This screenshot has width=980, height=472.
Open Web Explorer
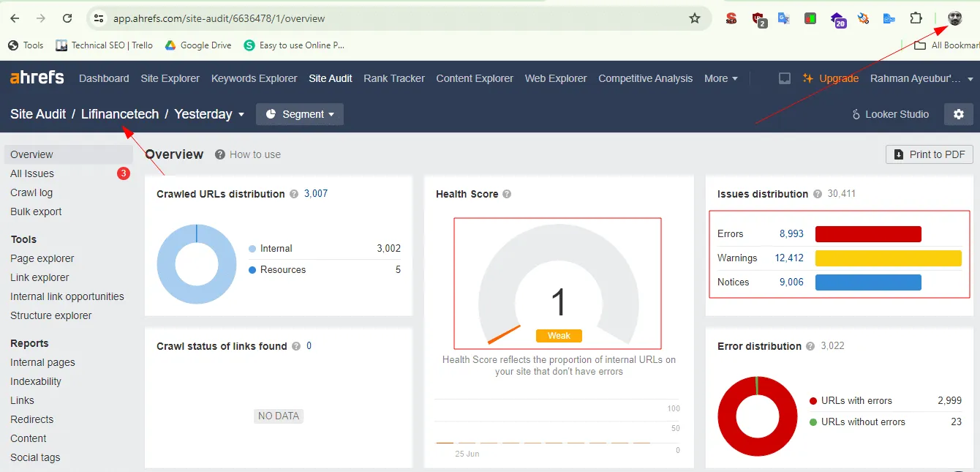coord(556,78)
